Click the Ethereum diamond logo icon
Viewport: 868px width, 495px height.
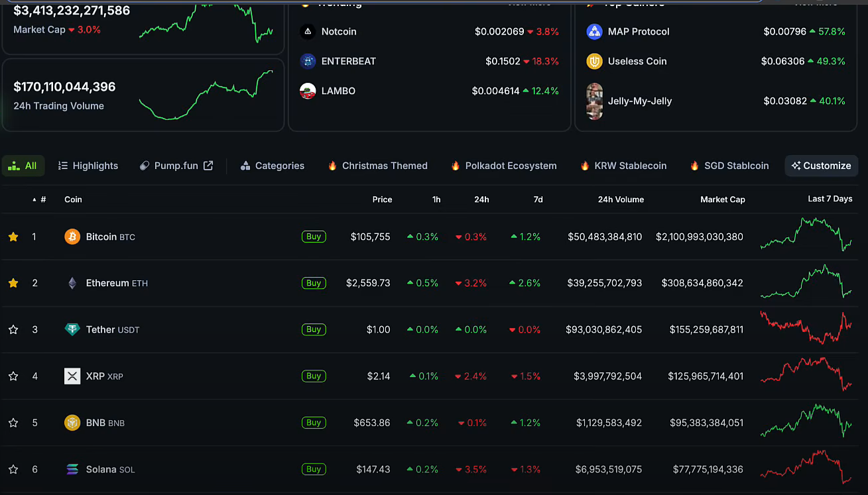click(72, 283)
